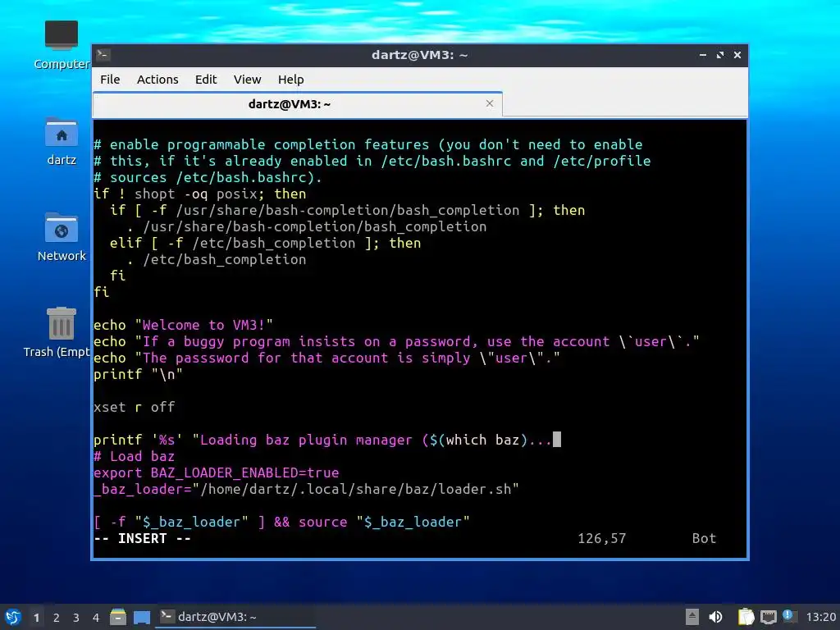Switch to workspace 4
Screen dimensions: 840x630
click(x=96, y=618)
